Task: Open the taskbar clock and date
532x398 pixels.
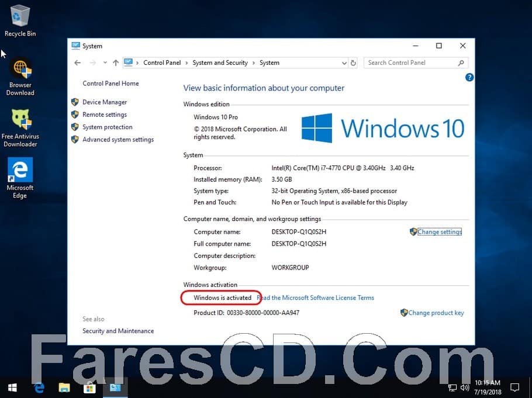Action: (x=488, y=387)
